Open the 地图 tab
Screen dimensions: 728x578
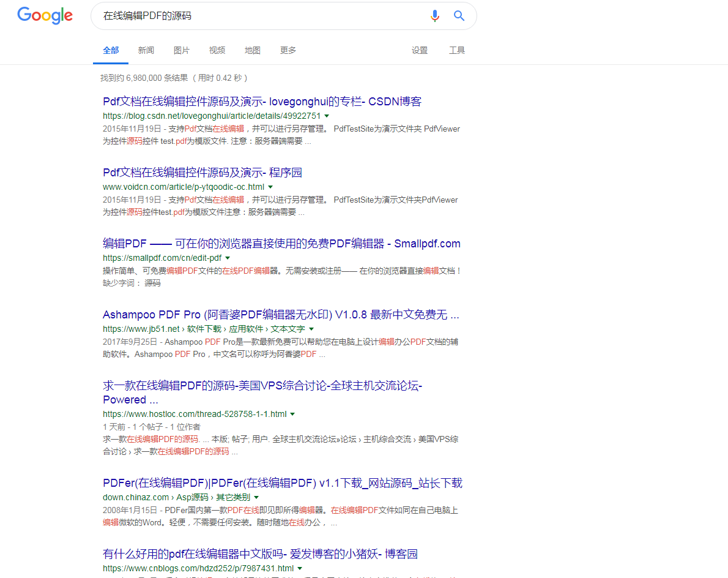coord(253,50)
